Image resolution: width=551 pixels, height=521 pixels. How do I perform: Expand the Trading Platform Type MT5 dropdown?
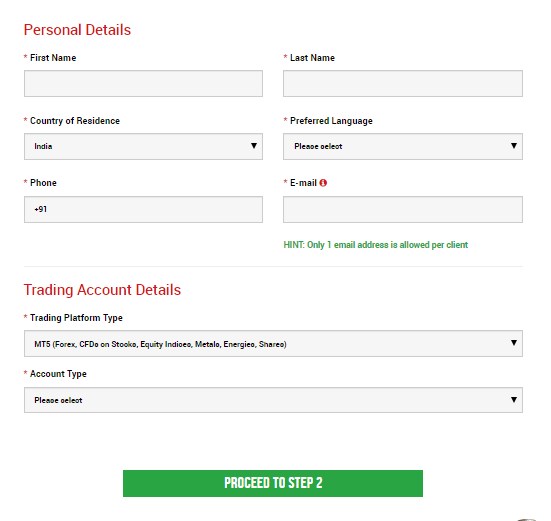coord(273,343)
